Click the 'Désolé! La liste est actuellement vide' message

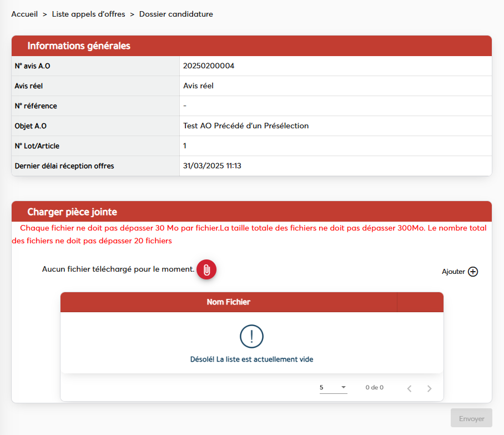(x=251, y=359)
